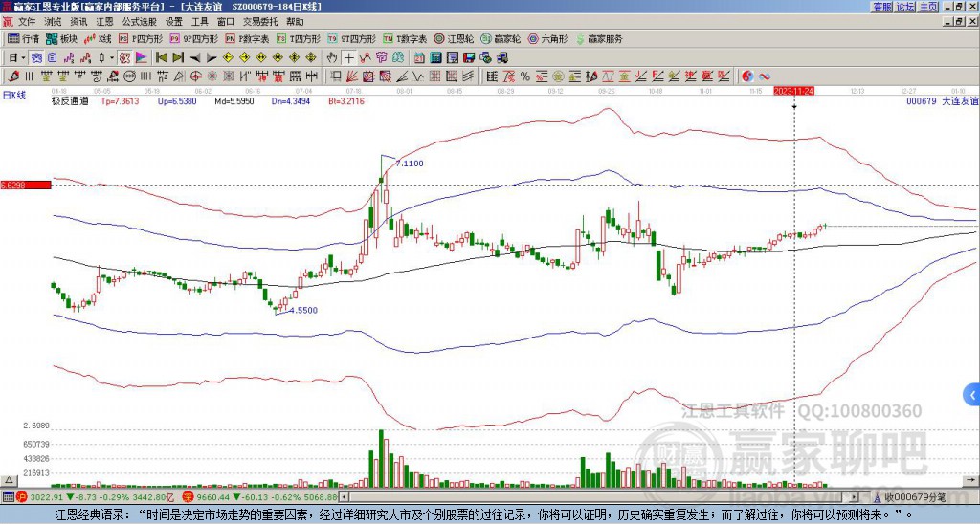The width and height of the screenshot is (980, 524).
Task: Open the 江恩 menu
Action: point(104,22)
